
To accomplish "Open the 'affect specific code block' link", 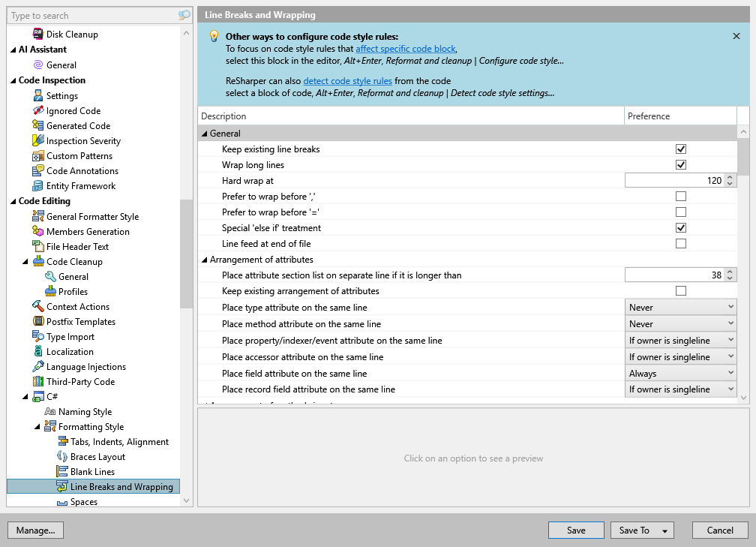I will point(405,49).
